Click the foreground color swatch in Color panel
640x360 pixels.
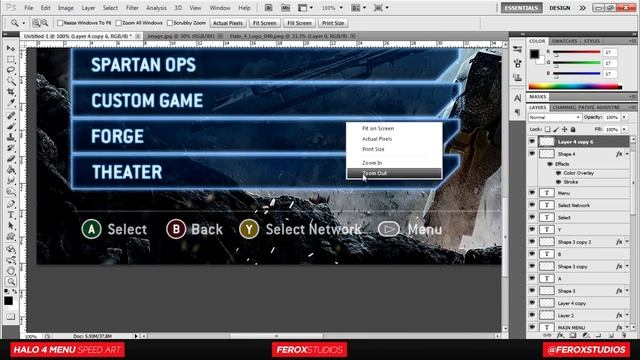534,54
